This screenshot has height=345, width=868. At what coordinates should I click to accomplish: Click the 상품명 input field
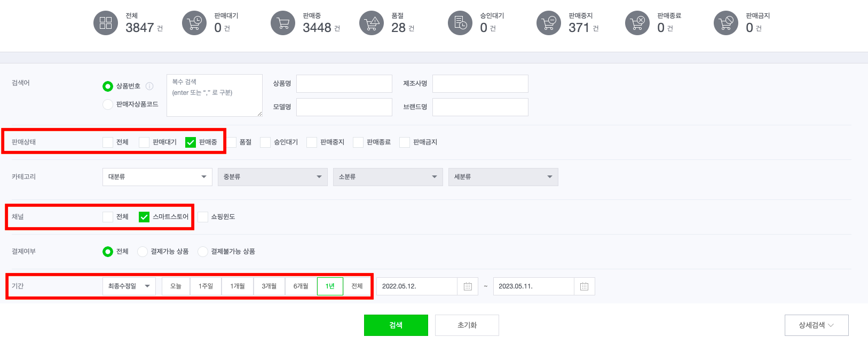tap(344, 84)
